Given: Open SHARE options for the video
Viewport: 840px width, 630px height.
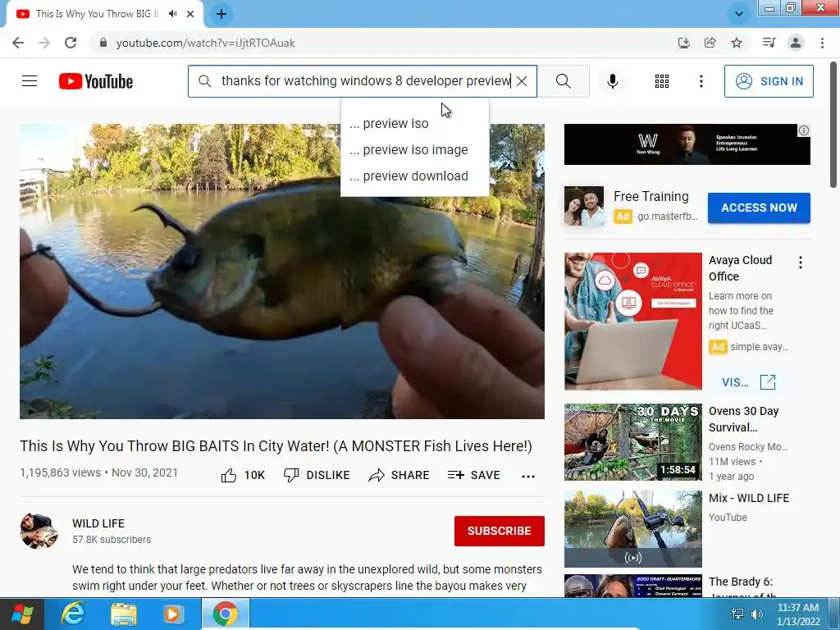Looking at the screenshot, I should pos(399,475).
